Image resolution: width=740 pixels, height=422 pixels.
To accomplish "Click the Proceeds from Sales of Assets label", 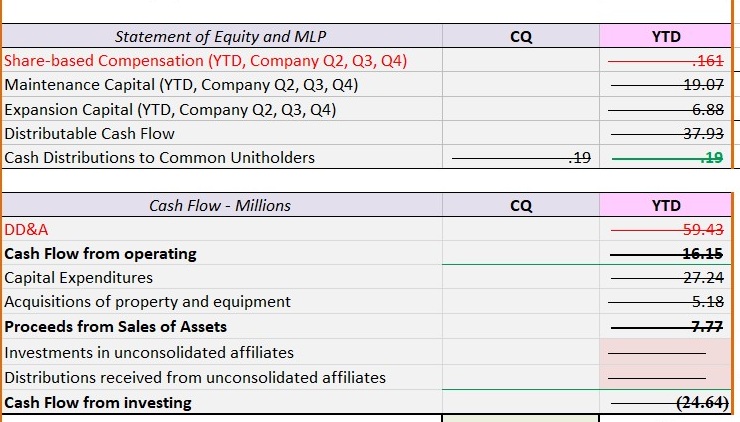I will coord(116,326).
